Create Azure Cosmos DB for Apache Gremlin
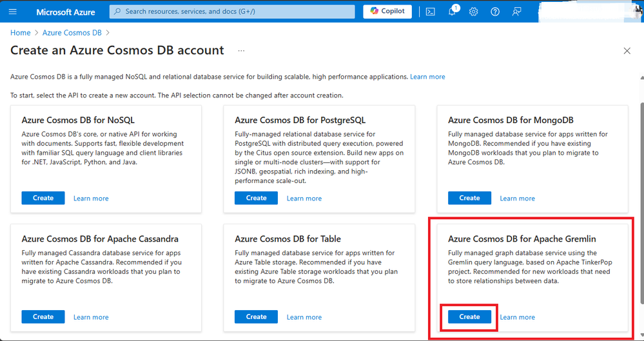 click(x=469, y=317)
